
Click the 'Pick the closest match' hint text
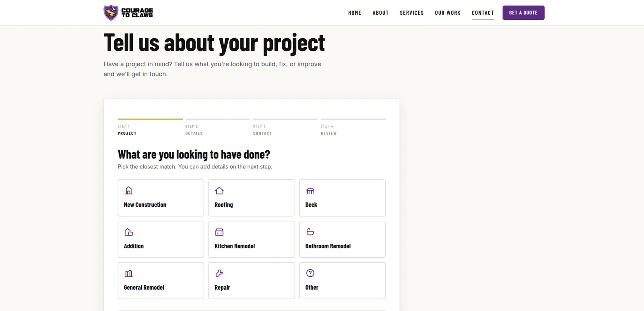195,167
